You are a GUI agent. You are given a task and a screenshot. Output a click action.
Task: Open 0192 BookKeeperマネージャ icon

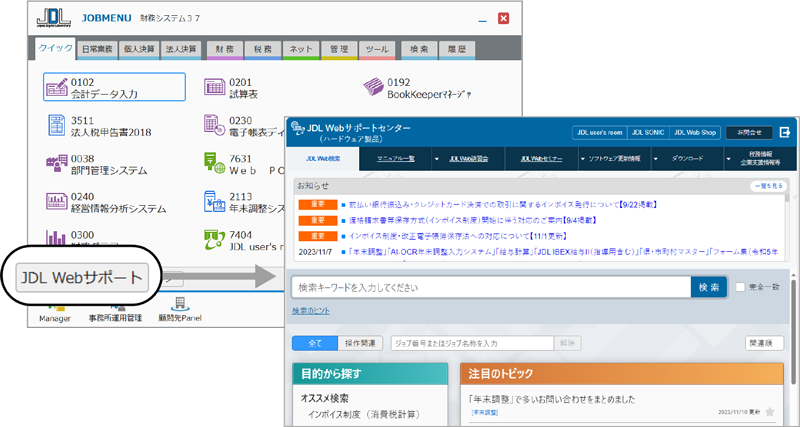coord(374,88)
